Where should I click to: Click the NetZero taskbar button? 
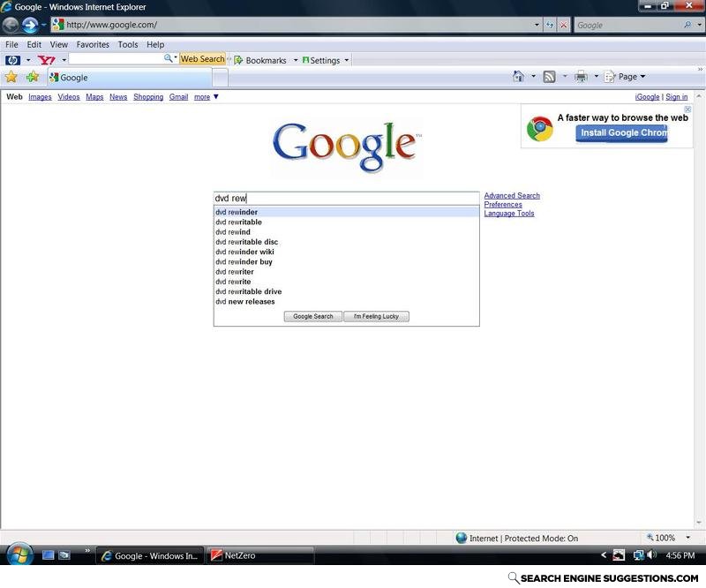point(259,555)
